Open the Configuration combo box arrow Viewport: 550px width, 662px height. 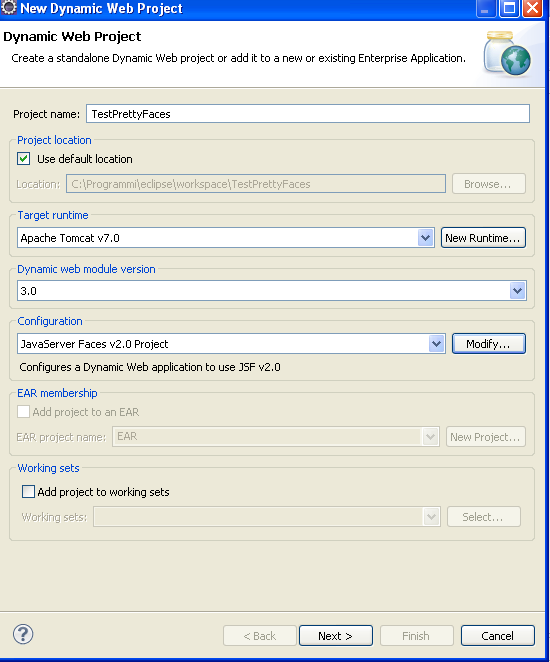(437, 344)
